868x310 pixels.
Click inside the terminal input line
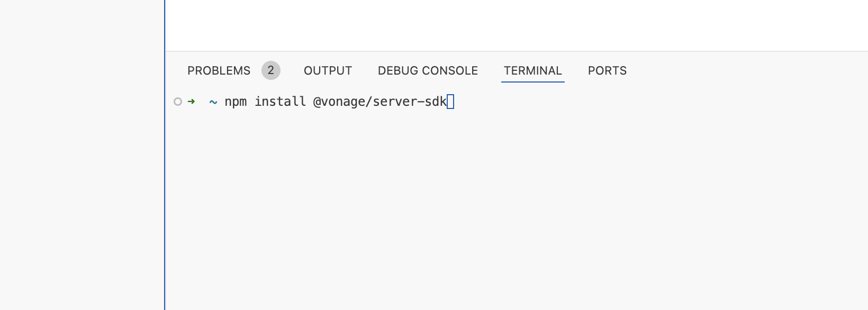[339, 102]
